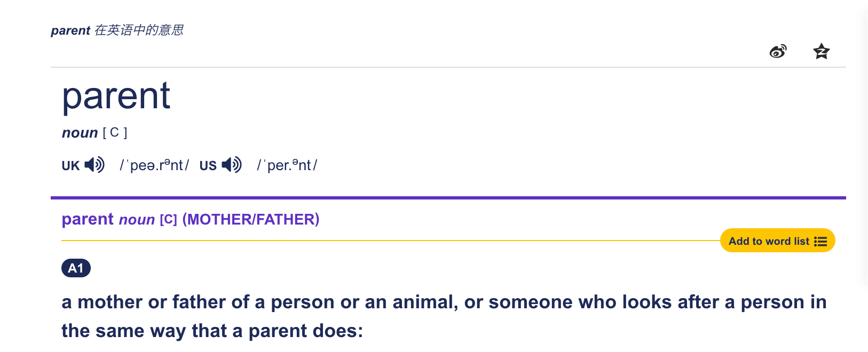The image size is (868, 352).
Task: Play the UK pronunciation audio
Action: (x=93, y=165)
